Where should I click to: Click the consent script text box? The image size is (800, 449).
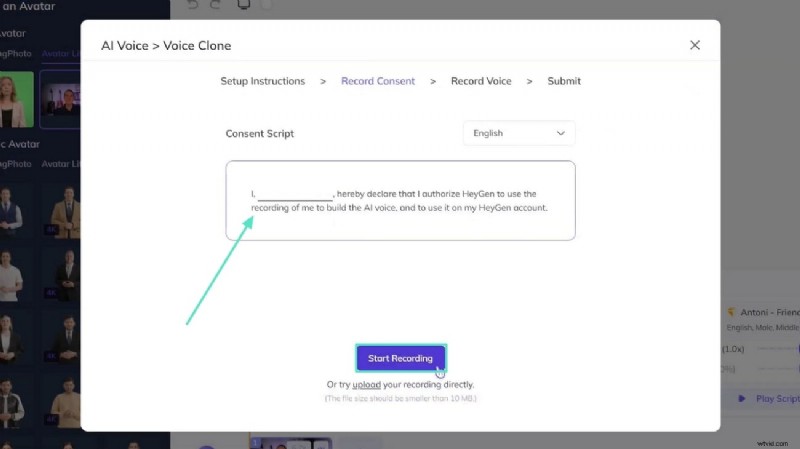[401, 201]
